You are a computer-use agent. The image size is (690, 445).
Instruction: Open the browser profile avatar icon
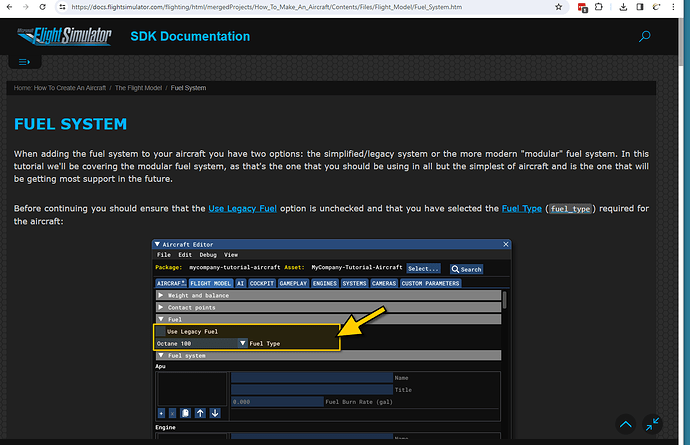[656, 7]
